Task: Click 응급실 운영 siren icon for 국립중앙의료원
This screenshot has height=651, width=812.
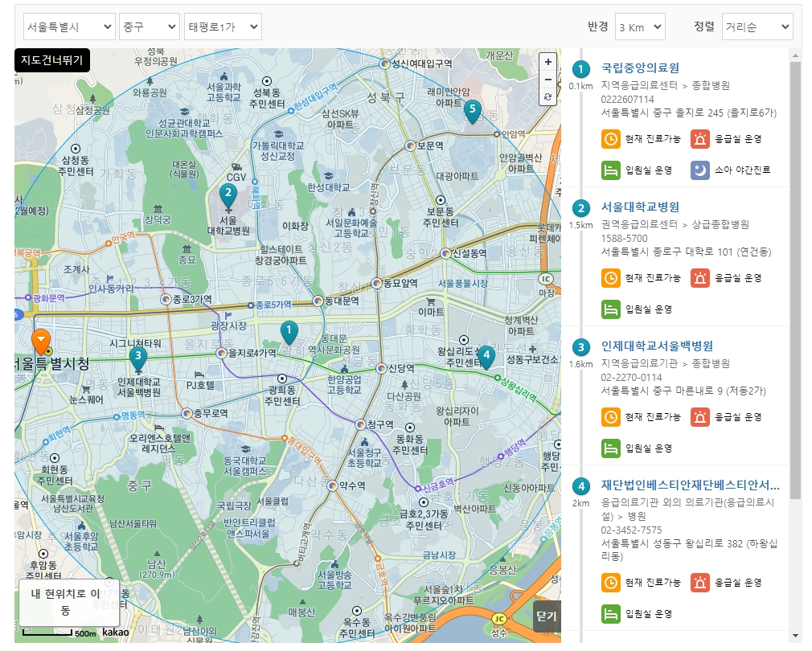Action: click(x=699, y=139)
